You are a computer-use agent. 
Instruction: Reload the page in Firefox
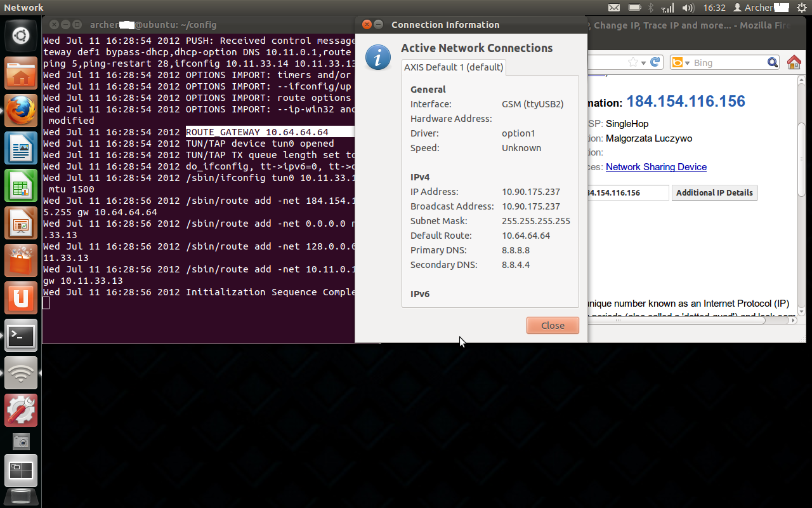tap(655, 62)
